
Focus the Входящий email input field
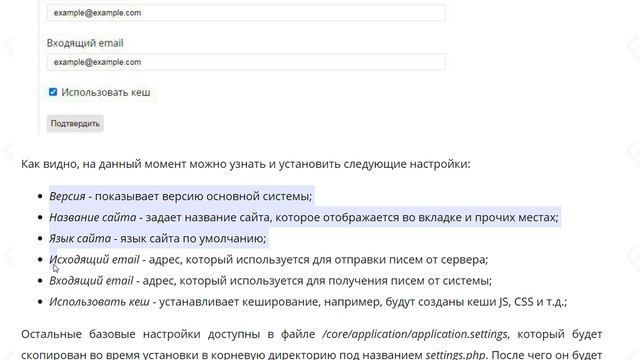[246, 62]
